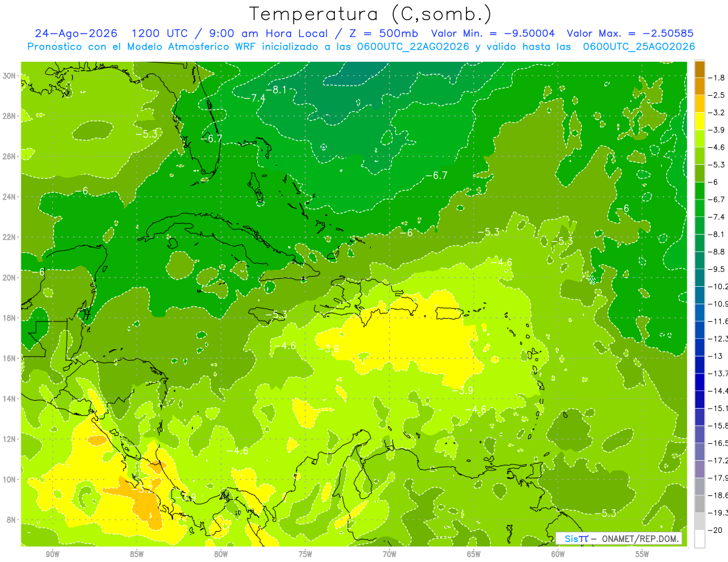Click the dark orange swatch above -1.8 in legend
728x562 pixels.
699,69
